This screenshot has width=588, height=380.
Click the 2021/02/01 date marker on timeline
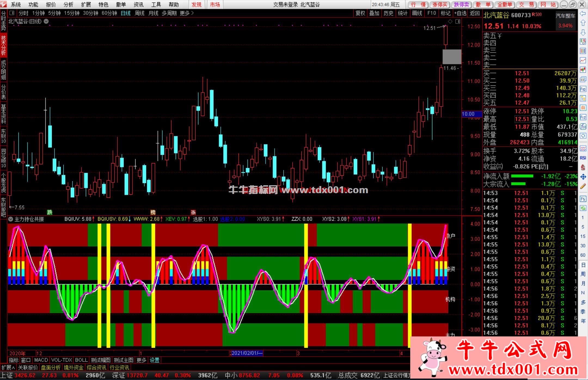(x=247, y=353)
